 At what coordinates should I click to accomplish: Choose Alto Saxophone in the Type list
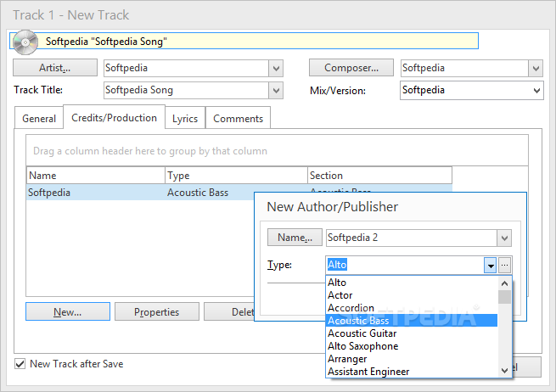coord(412,346)
